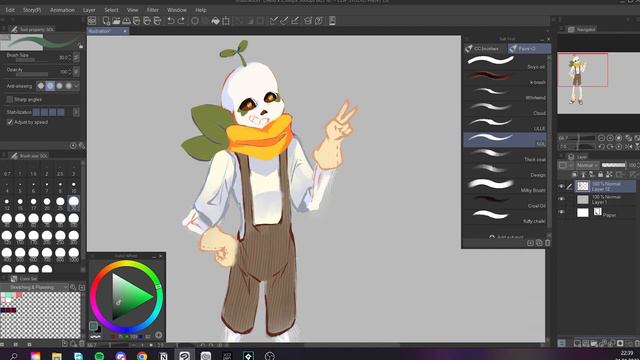Select the Design brush
The height and width of the screenshot is (360, 640).
point(505,170)
